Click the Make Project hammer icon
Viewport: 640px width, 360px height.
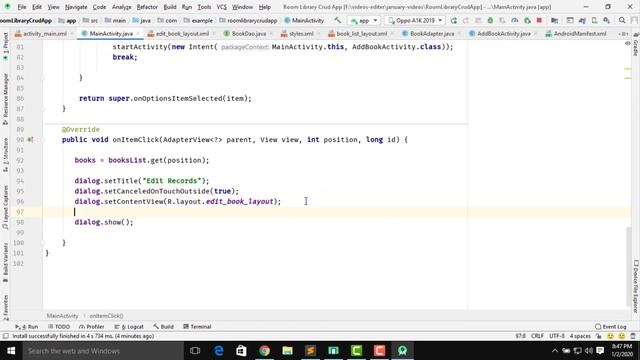pyautogui.click(x=338, y=20)
